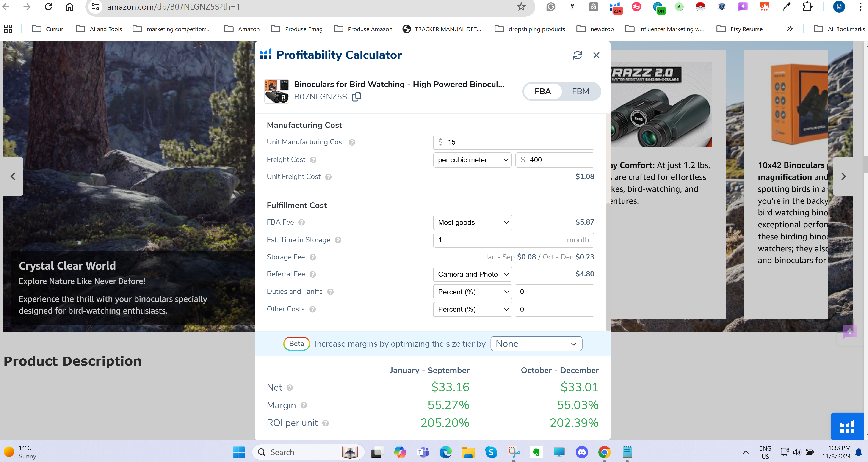The image size is (868, 462).
Task: Open the All Bookmarks folder
Action: point(839,29)
